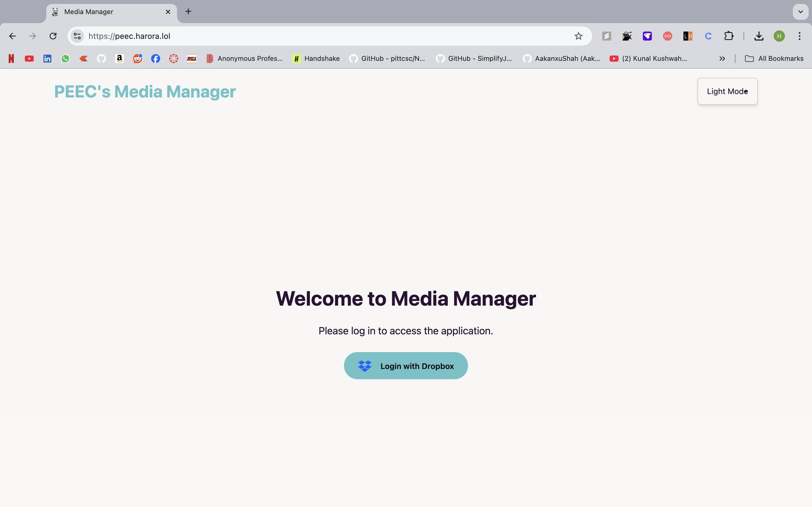Click the Login with Dropbox button
Viewport: 812px width, 507px height.
tap(406, 366)
